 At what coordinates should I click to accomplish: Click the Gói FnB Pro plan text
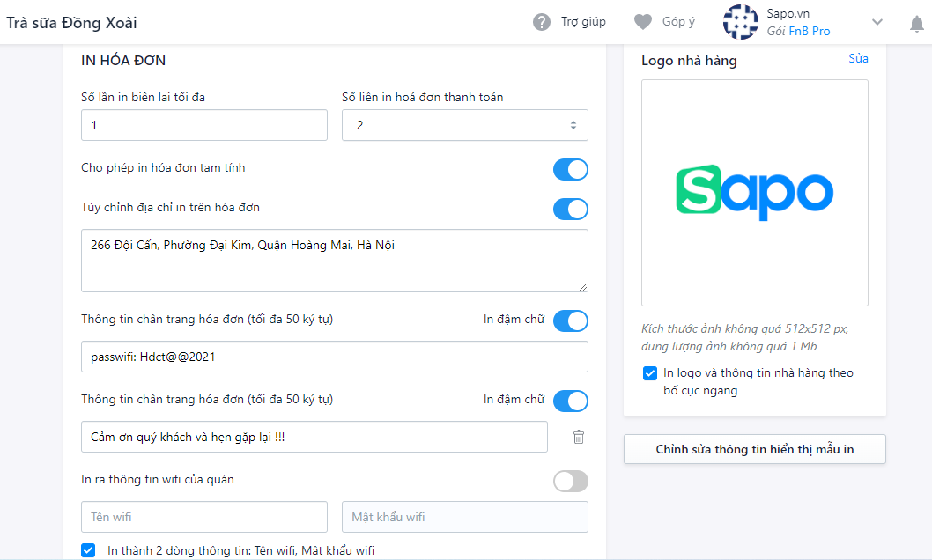pos(798,31)
